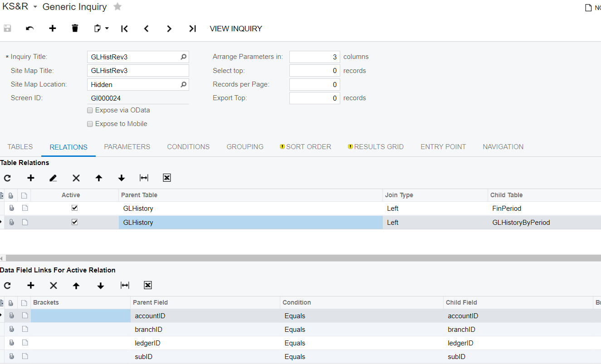Click the VIEW INQUIRY button
The height and width of the screenshot is (364, 601).
pyautogui.click(x=236, y=29)
